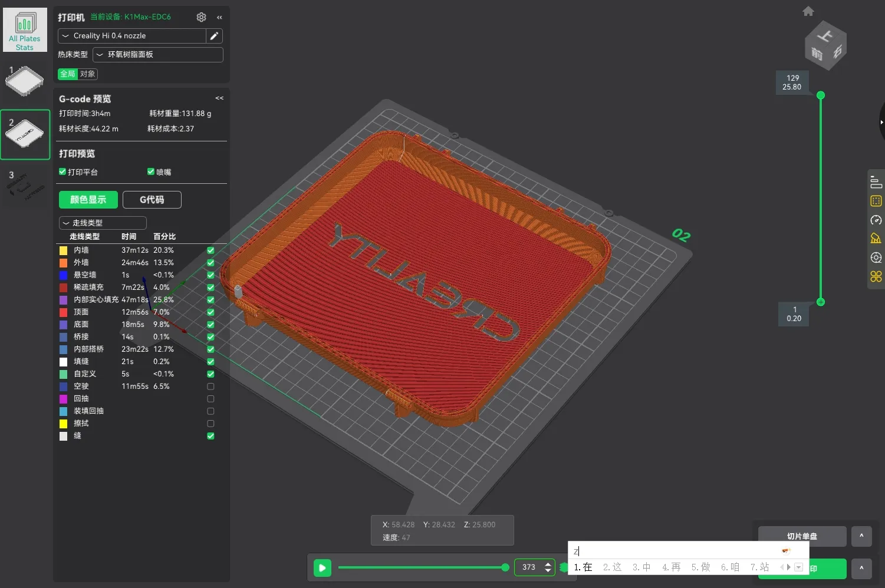Go to next IME candidate page
This screenshot has height=588, width=885.
(x=789, y=567)
